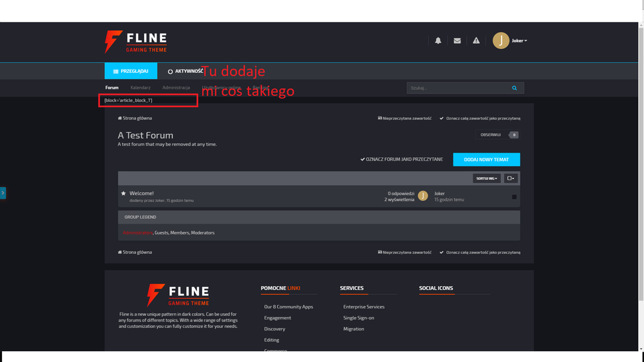Click Joker's avatar in the Welcome topic row
Viewport: 644px width, 362px height.
[x=423, y=196]
